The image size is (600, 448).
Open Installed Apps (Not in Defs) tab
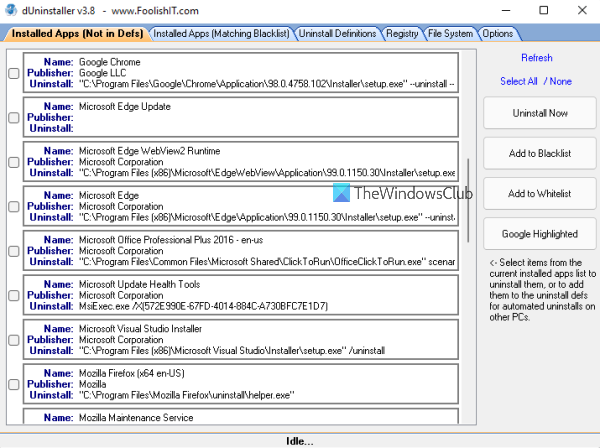[x=77, y=34]
